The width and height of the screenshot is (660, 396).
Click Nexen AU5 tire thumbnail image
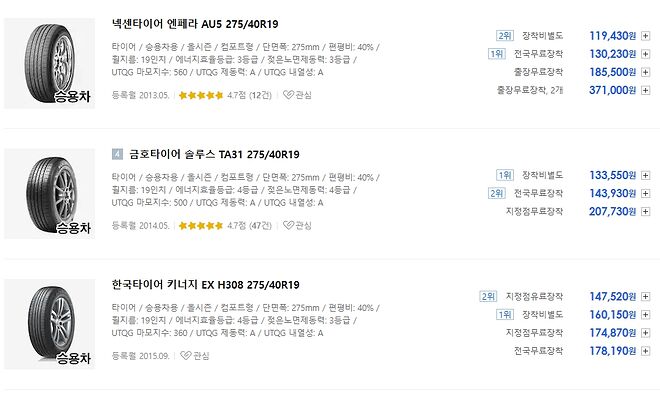[x=50, y=64]
